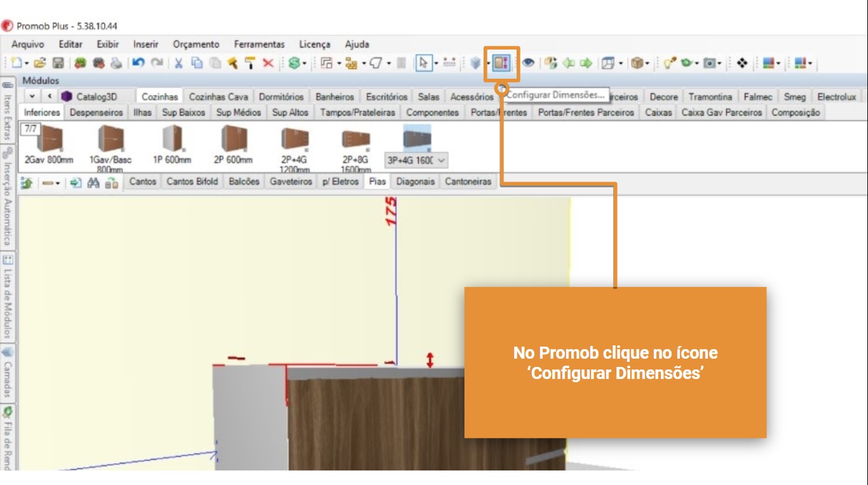Open the camera tool dropdown arrow
This screenshot has height=485, width=868.
click(719, 63)
